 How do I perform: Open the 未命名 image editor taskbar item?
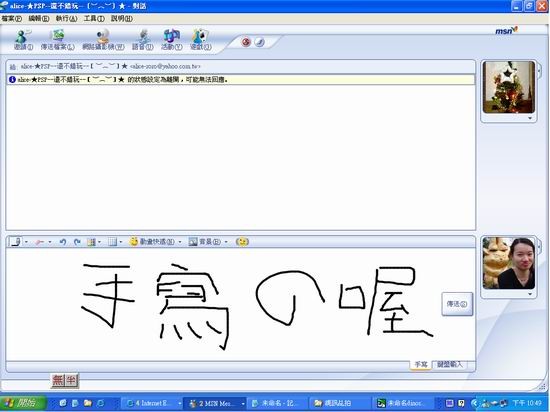[x=403, y=404]
